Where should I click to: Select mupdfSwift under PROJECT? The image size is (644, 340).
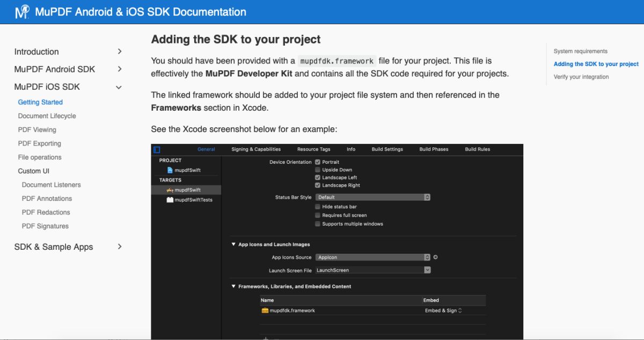(188, 170)
